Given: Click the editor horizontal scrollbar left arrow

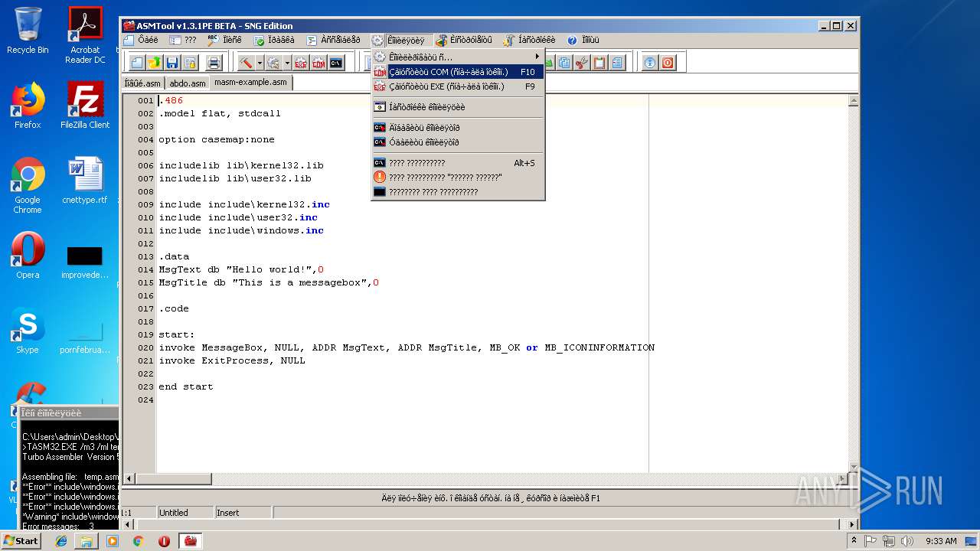Looking at the screenshot, I should pos(129,479).
